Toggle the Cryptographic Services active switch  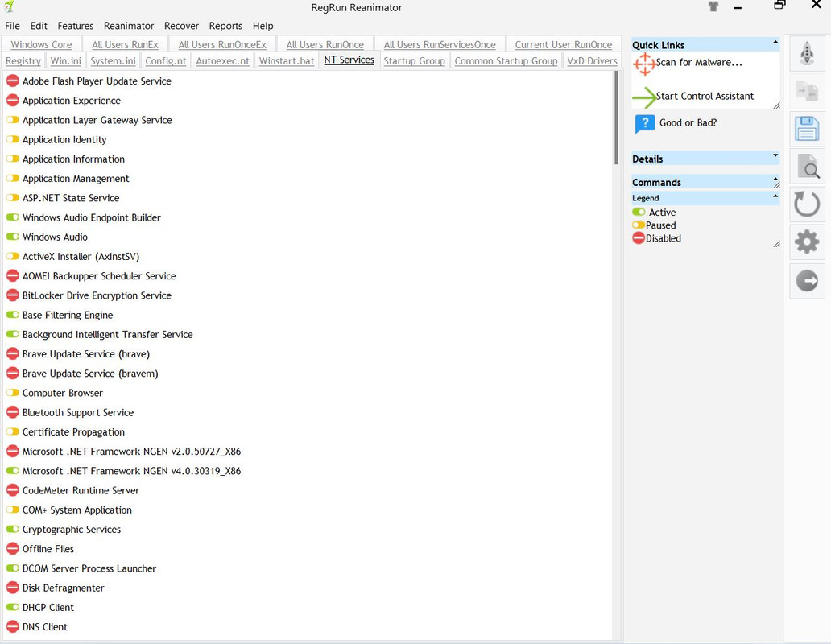(x=13, y=529)
